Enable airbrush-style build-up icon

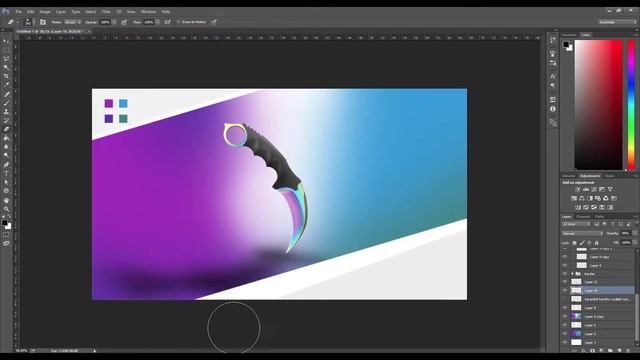click(167, 22)
